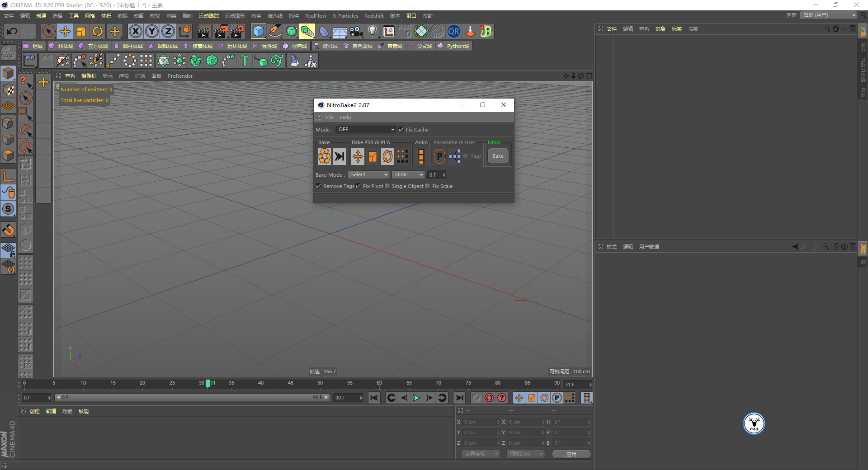
Task: Open Edit Render Settings clapperboard with gear
Action: [238, 31]
